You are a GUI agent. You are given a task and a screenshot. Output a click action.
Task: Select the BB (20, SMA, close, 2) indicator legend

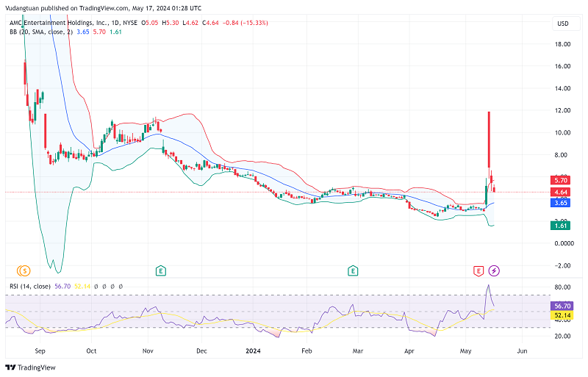(42, 33)
